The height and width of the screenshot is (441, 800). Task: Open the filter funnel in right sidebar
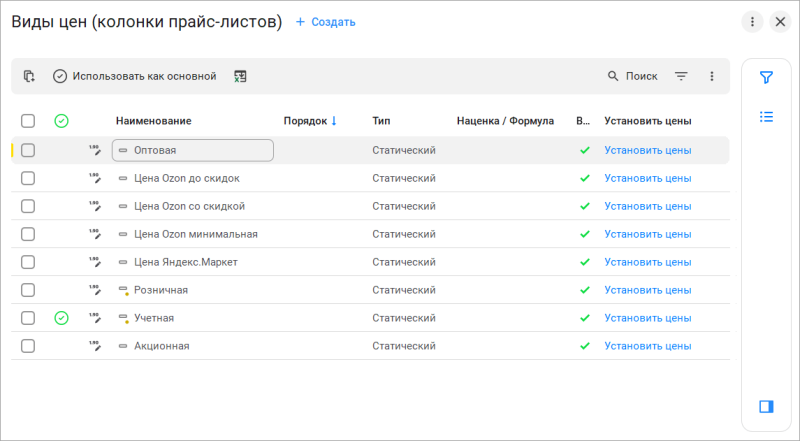(766, 77)
